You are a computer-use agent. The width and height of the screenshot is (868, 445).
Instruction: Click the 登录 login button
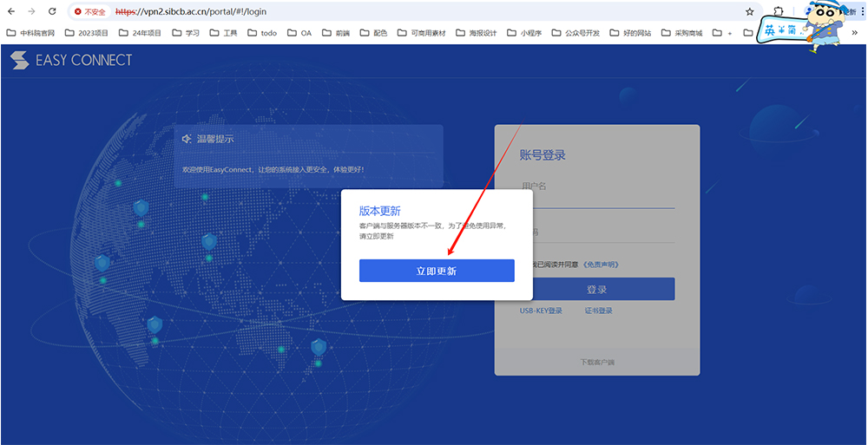[x=596, y=290]
